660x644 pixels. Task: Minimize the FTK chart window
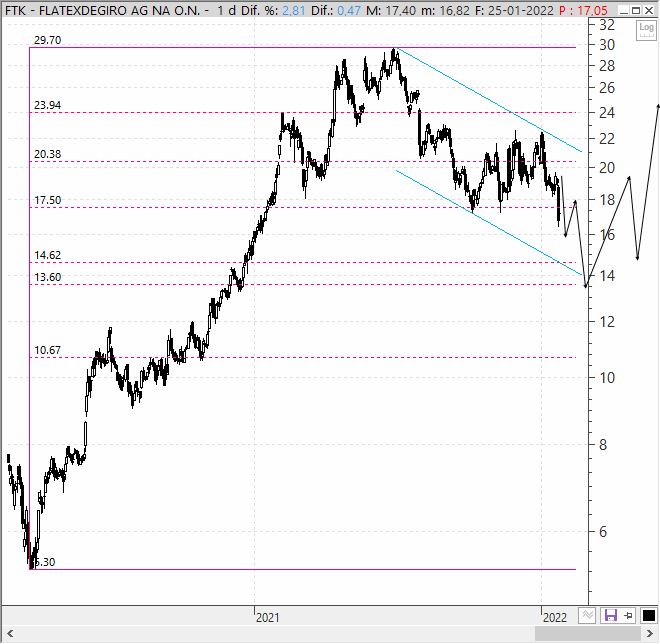coord(624,10)
